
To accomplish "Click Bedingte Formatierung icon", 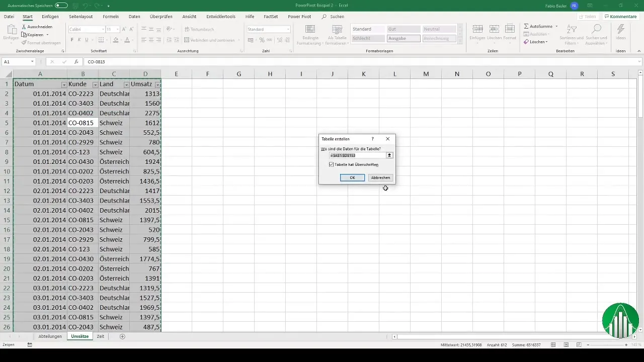I will pos(310,29).
